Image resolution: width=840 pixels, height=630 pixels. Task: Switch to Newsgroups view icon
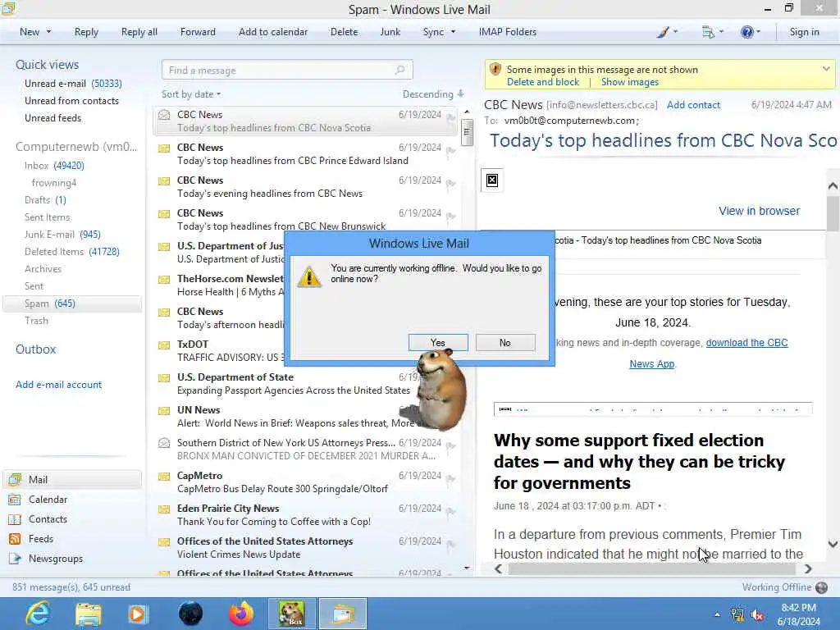[15, 559]
